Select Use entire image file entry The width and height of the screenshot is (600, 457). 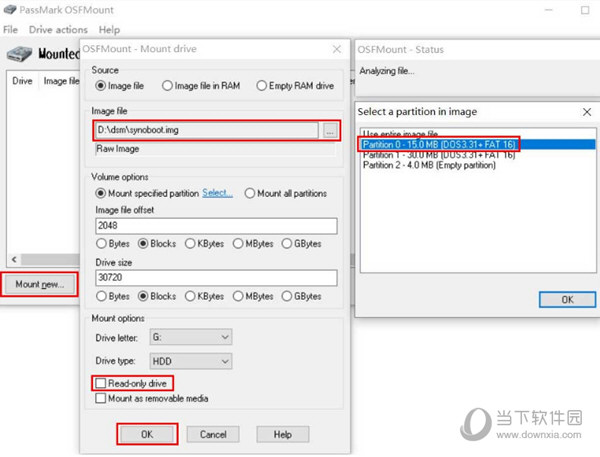click(x=478, y=134)
